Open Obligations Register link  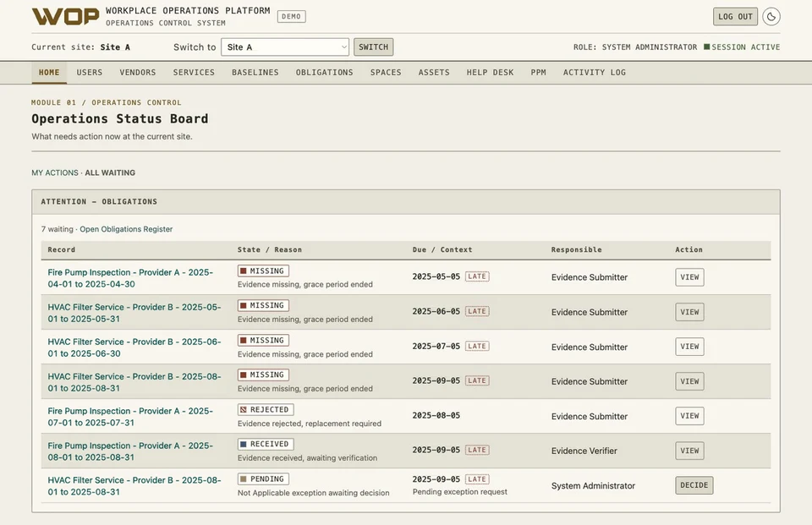pyautogui.click(x=126, y=229)
